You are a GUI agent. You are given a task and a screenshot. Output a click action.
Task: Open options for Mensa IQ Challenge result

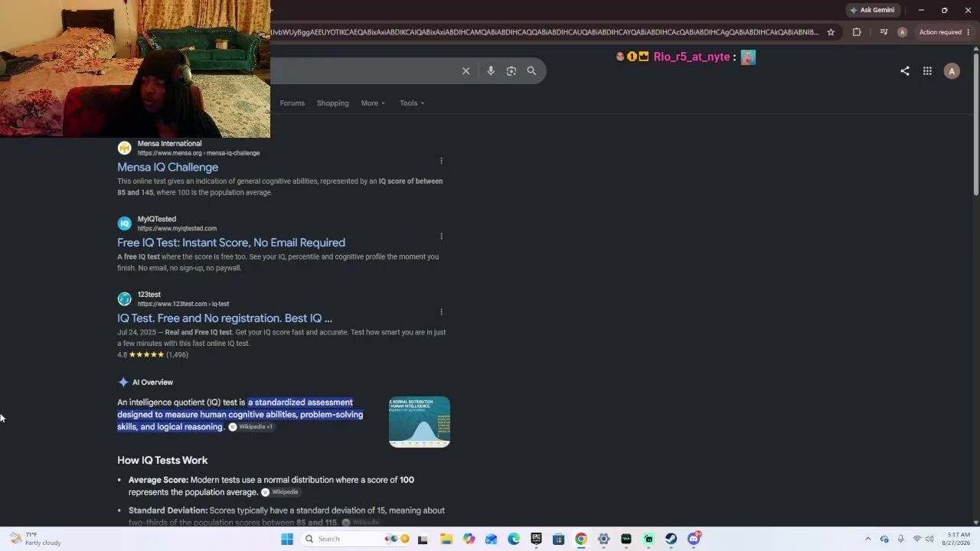click(x=441, y=161)
